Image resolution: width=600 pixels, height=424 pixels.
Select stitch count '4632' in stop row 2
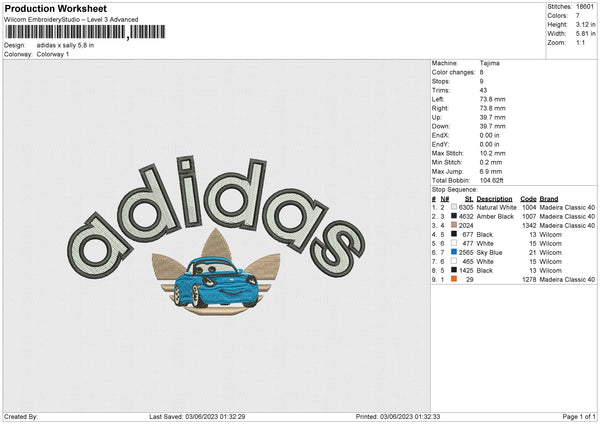pos(466,217)
